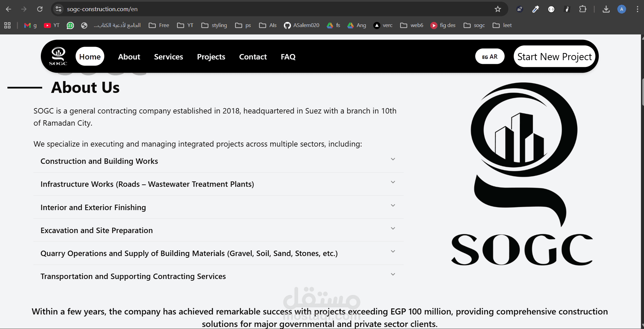Open the Apps grid in bookmarks bar
Screen dimensions: 644x329
tap(7, 25)
